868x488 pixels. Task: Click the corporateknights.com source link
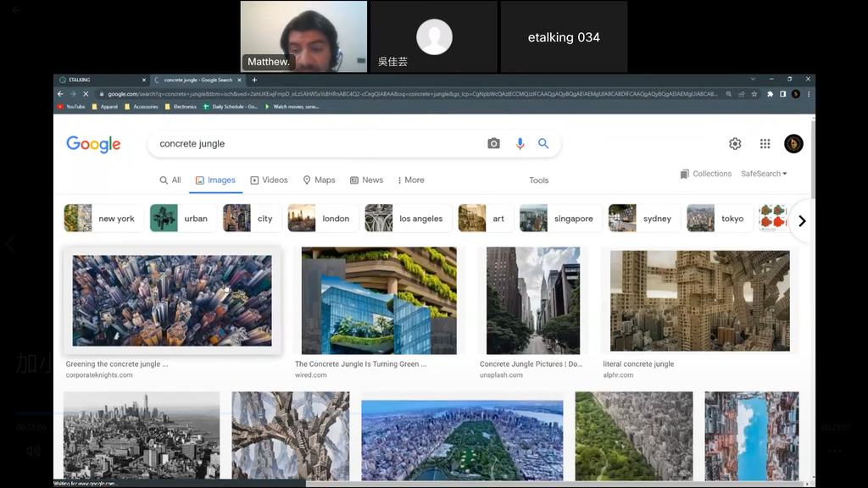pyautogui.click(x=99, y=375)
